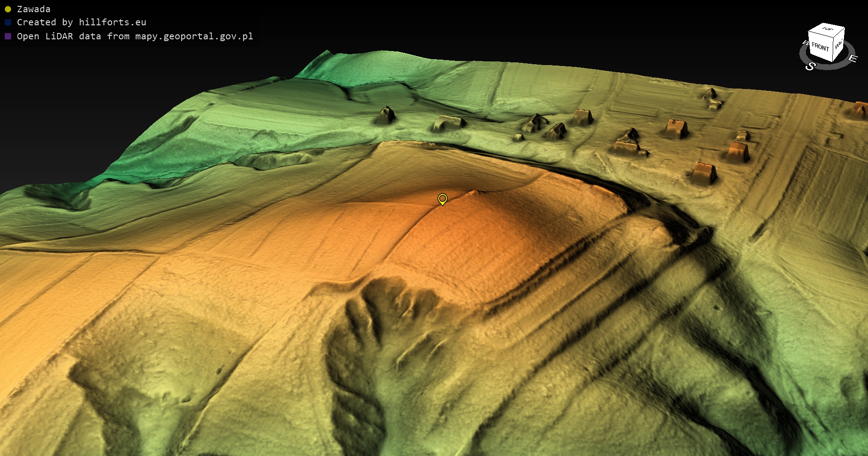Toggle the yellow Zawada legend dot

8,9
